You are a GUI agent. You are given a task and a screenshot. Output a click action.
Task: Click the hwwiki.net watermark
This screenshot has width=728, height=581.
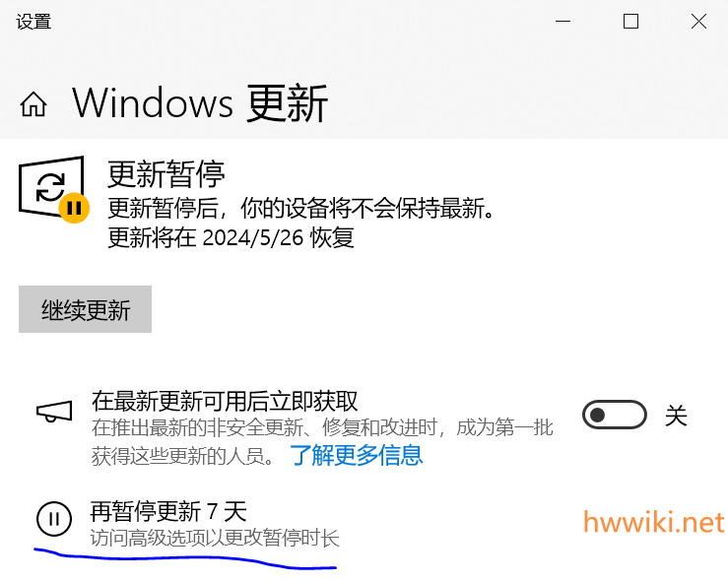[653, 522]
